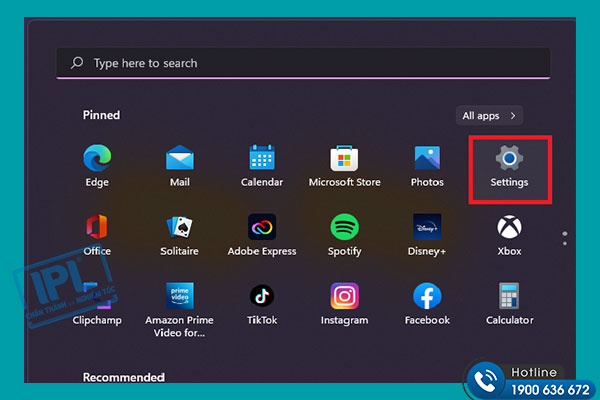Click the Hotline phone icon
Screen dimensions: 600x400
[486, 380]
